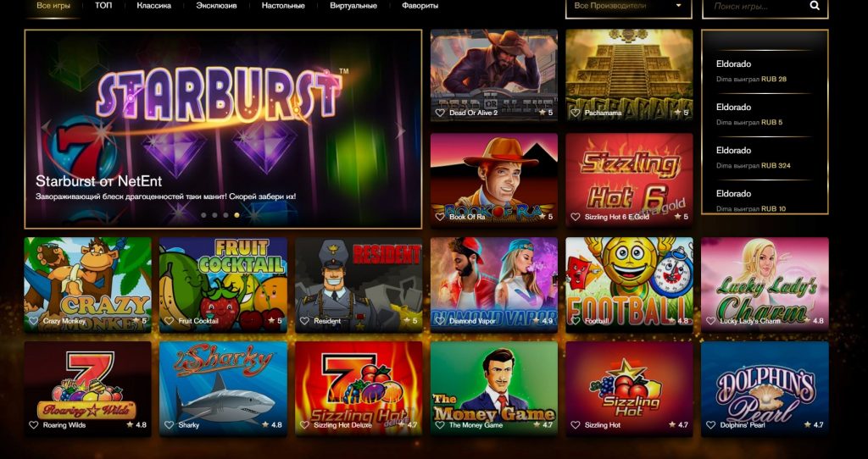Select the first carousel dot indicator

point(203,215)
